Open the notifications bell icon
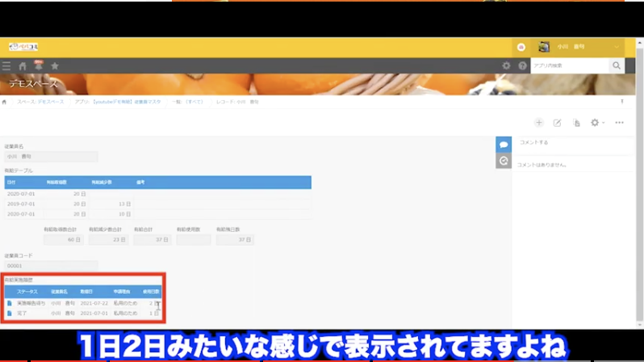644x362 pixels. coord(38,66)
